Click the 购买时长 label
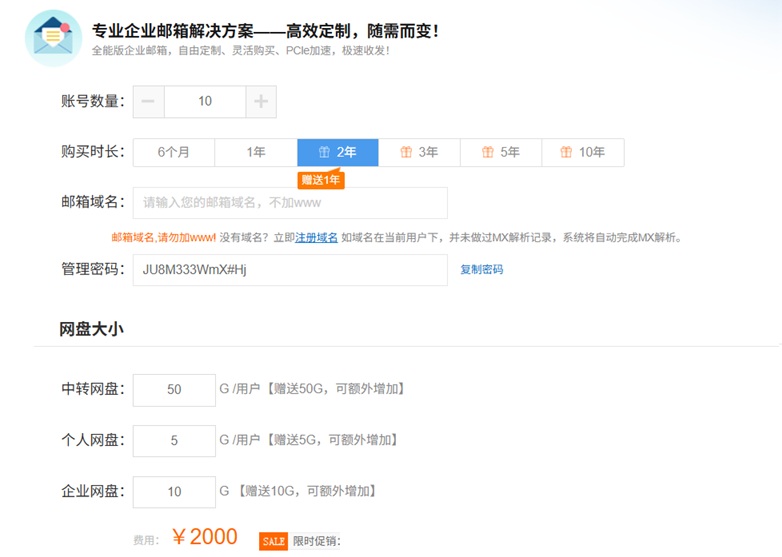 93,152
